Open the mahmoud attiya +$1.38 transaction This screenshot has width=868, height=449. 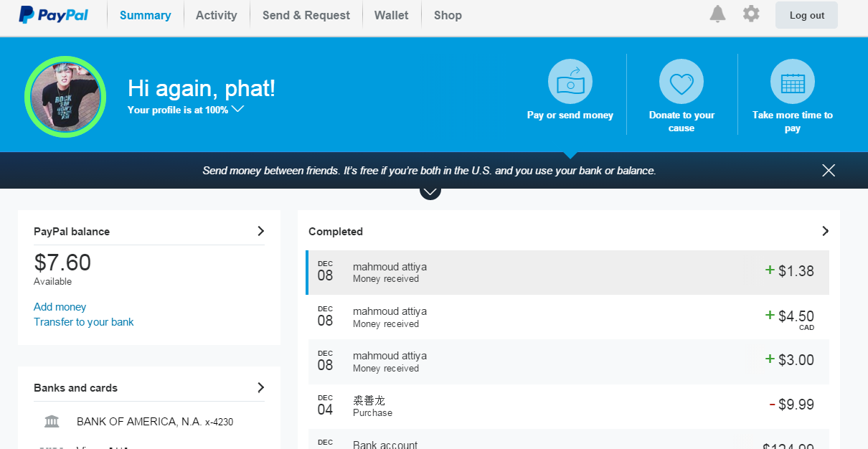pos(567,273)
